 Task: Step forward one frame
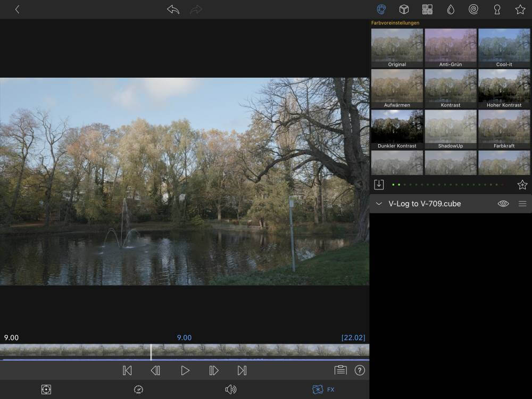pos(213,370)
